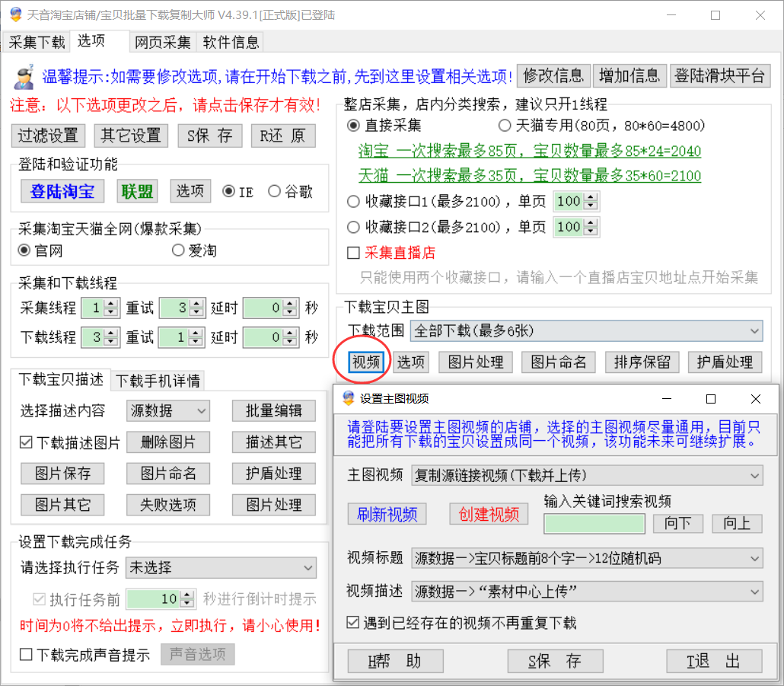
Task: Open the 下载手机详情 tab
Action: coord(158,380)
